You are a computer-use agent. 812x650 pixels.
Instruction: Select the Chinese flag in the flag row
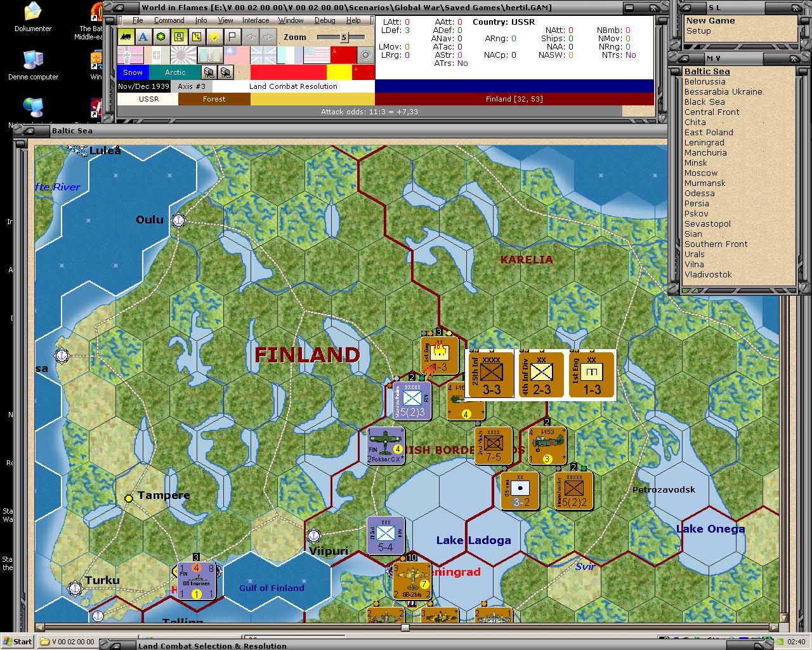tap(237, 55)
